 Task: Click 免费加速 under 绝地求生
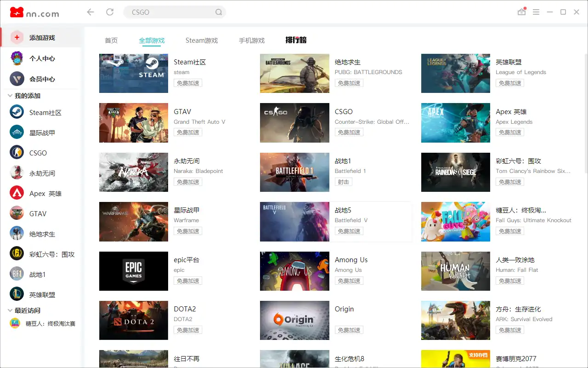click(x=349, y=83)
